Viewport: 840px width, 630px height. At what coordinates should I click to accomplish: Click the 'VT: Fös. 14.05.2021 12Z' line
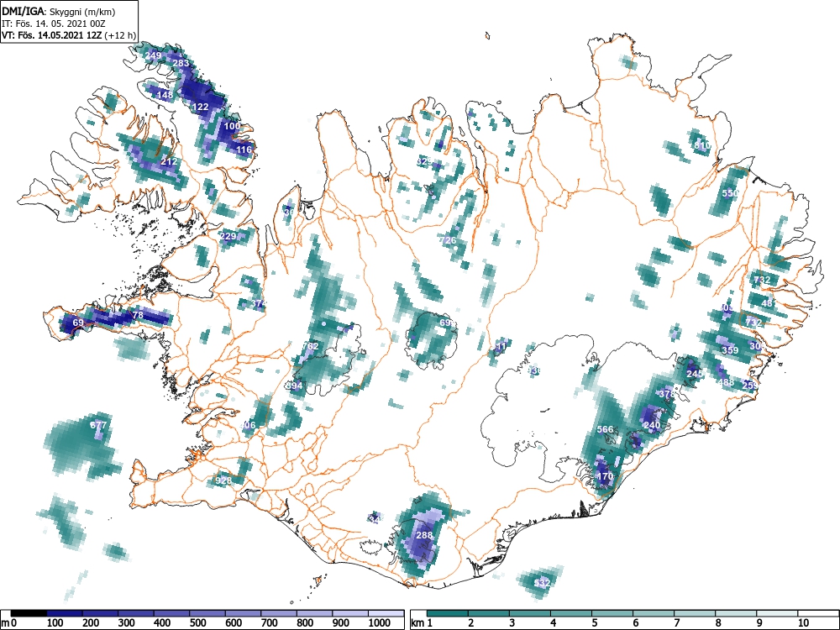(52, 35)
